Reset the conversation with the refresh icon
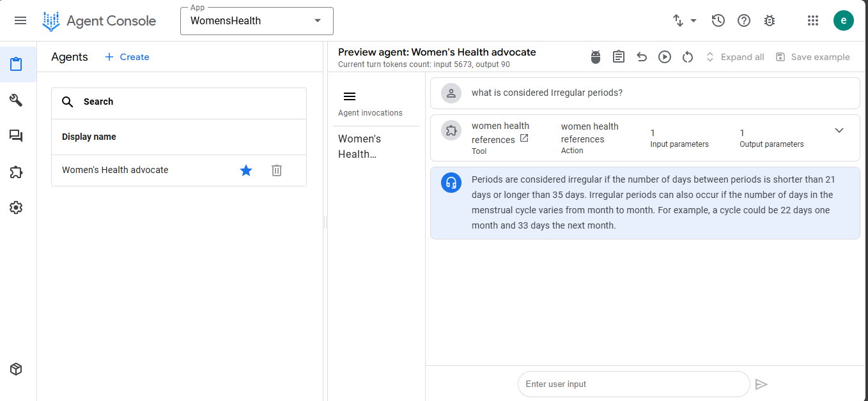The image size is (868, 401). pos(688,57)
